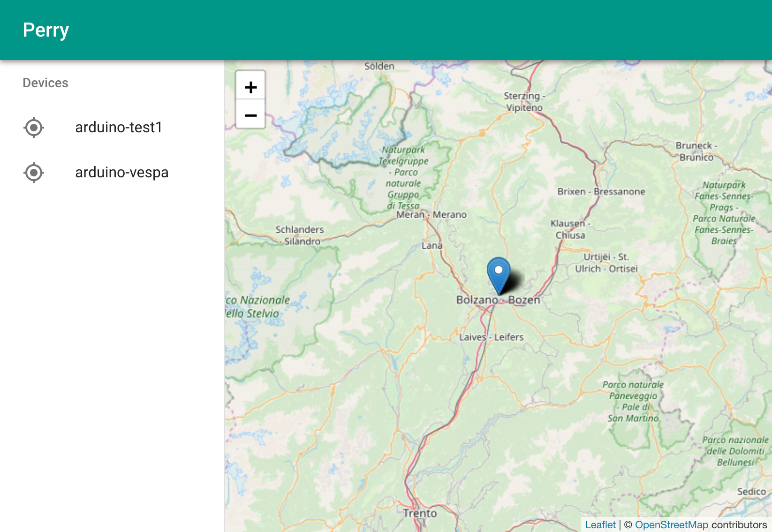Click the locate icon beside arduino-vespa
The image size is (772, 532).
(x=34, y=173)
